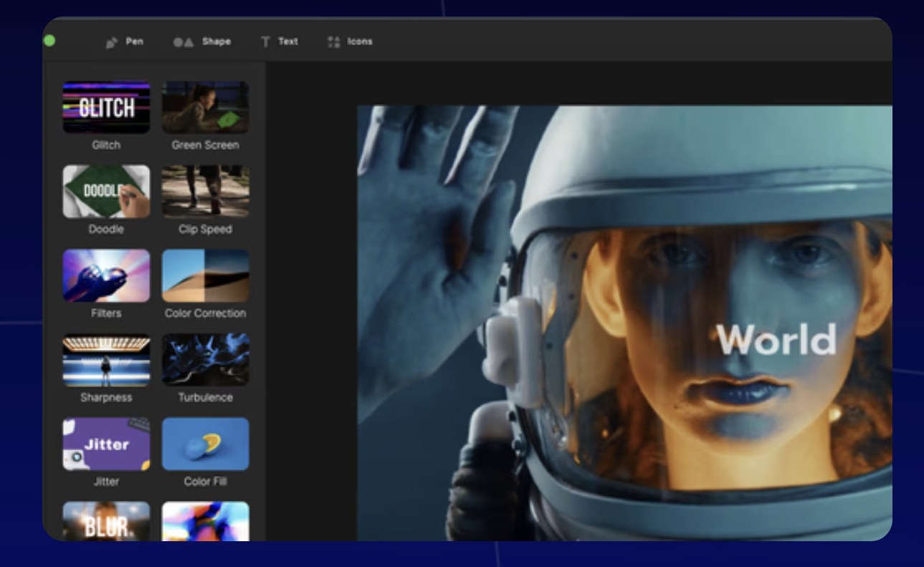The width and height of the screenshot is (924, 567).
Task: Choose the Doodle effect thumbnail
Action: pyautogui.click(x=106, y=191)
